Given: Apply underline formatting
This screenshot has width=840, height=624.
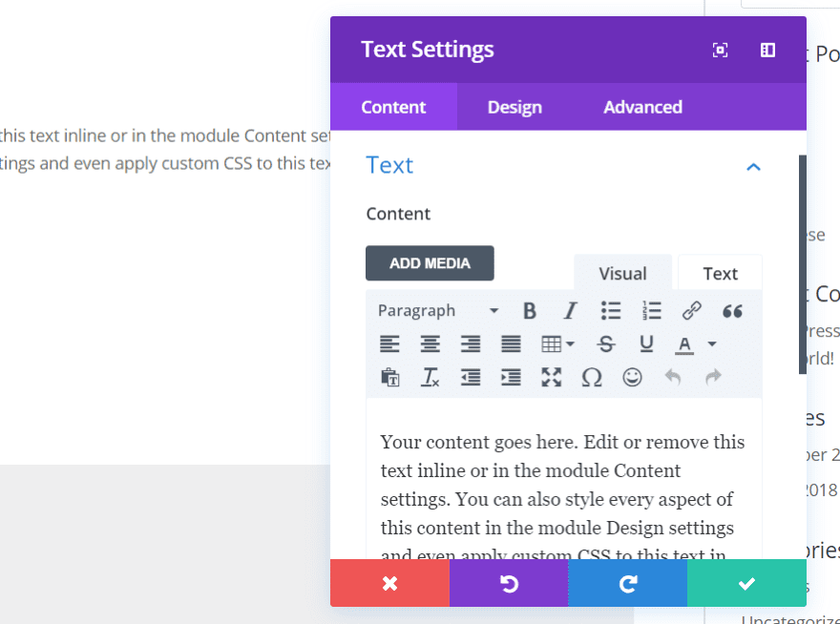Looking at the screenshot, I should tap(646, 343).
